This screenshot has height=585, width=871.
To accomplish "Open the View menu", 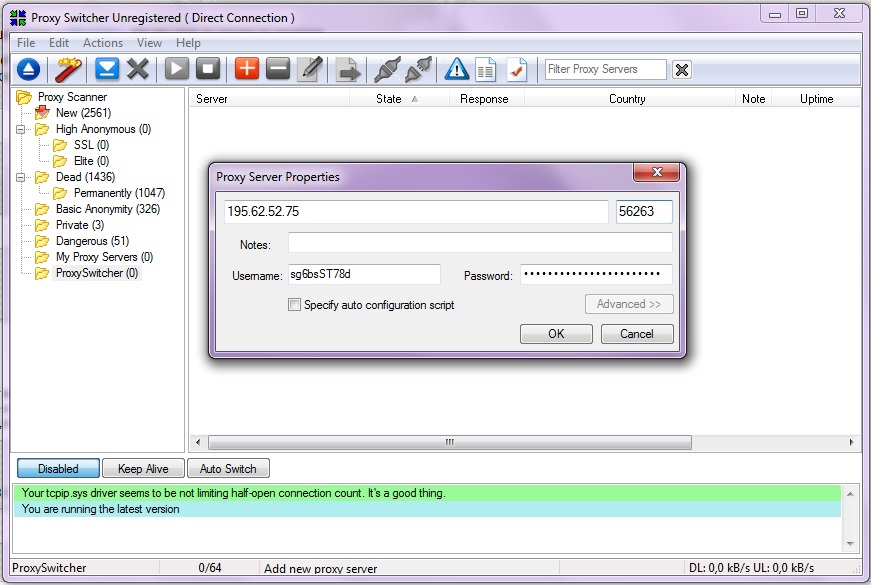I will 149,43.
